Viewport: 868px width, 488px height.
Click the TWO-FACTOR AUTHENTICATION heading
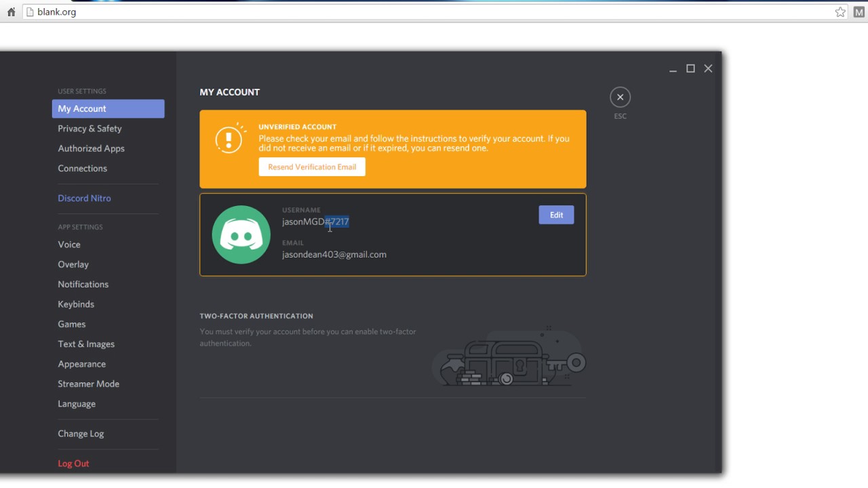(x=256, y=316)
